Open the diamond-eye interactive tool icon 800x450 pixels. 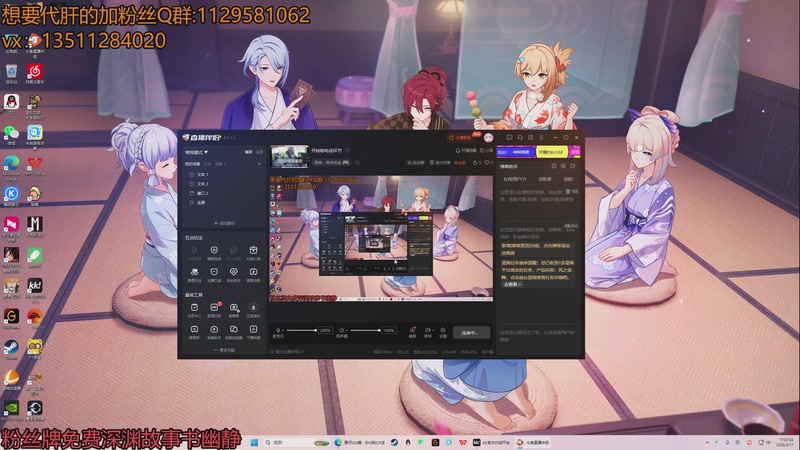(x=234, y=274)
